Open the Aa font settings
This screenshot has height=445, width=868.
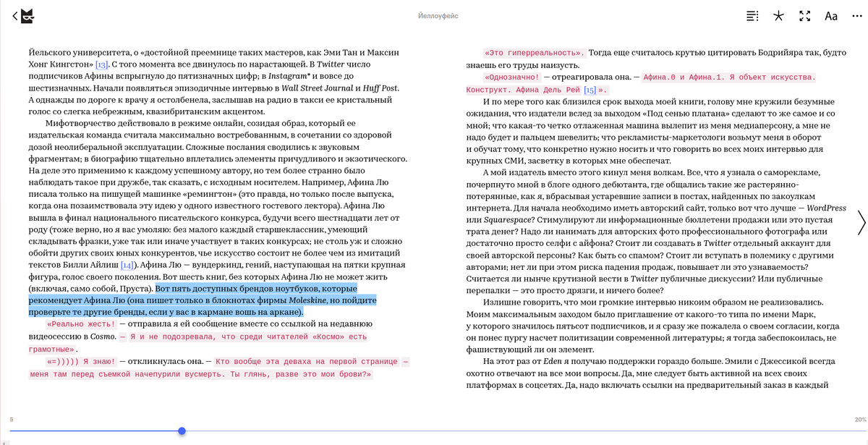[831, 16]
